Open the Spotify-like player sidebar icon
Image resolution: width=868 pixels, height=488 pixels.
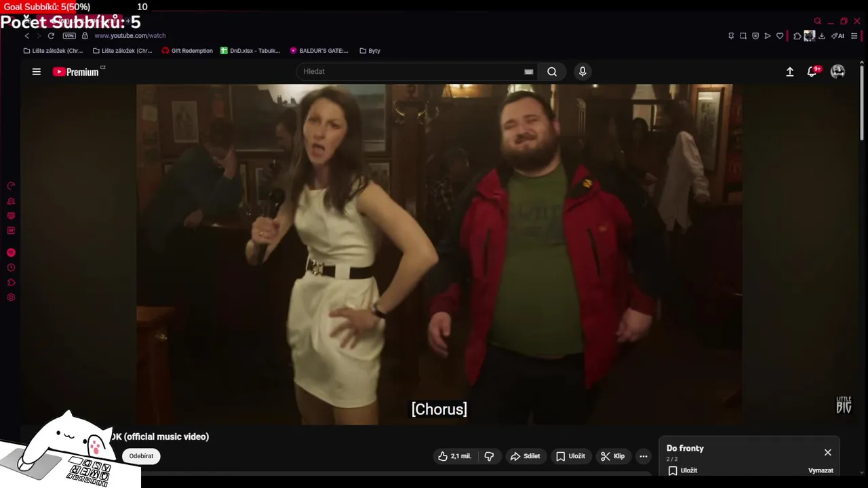point(11,253)
